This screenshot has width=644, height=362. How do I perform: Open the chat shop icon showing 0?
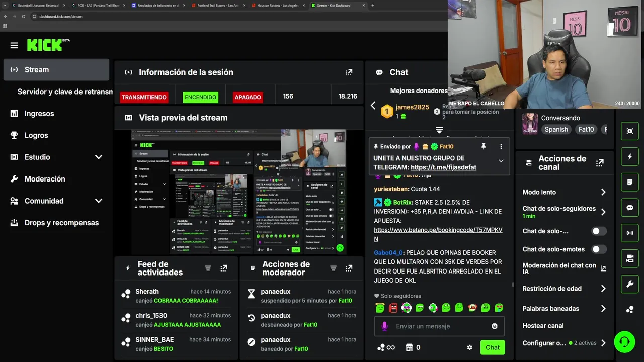pyautogui.click(x=413, y=347)
